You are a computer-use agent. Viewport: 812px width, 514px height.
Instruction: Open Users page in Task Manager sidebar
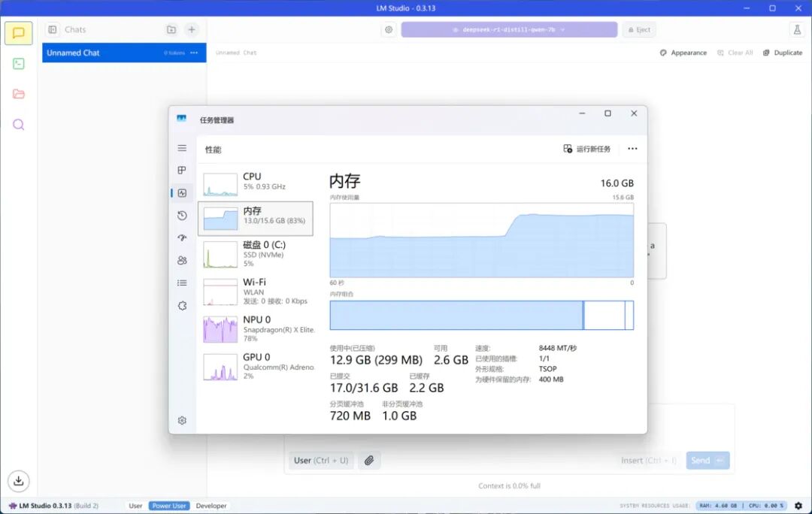pyautogui.click(x=182, y=260)
